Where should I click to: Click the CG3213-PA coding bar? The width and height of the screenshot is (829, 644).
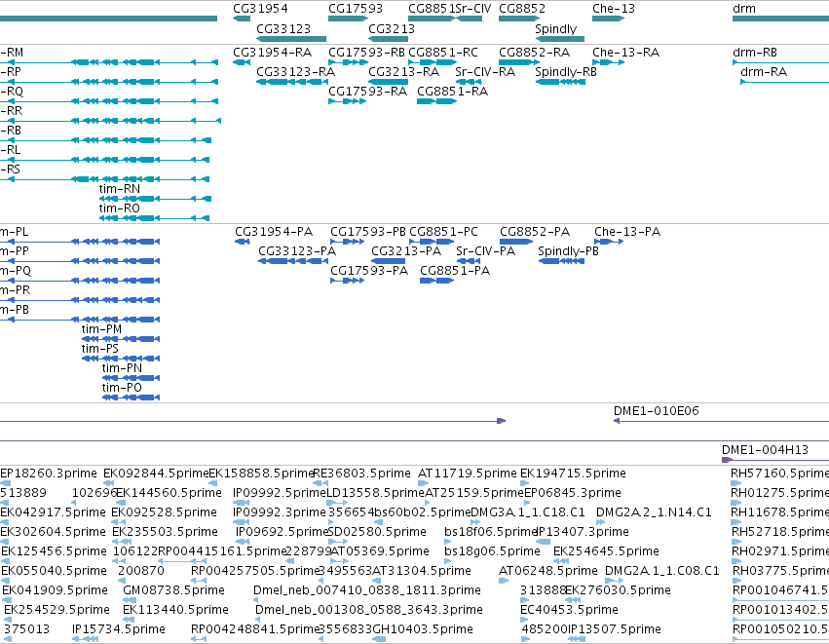(x=388, y=261)
